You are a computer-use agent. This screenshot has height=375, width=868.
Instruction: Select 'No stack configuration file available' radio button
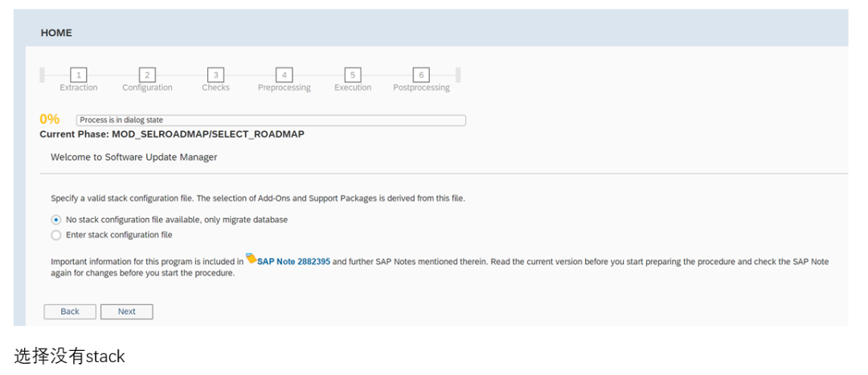56,220
